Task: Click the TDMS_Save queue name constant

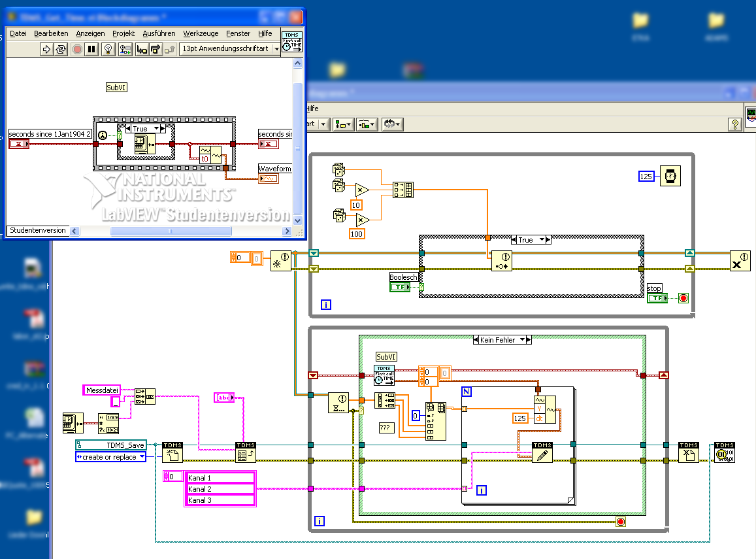Action: click(111, 445)
